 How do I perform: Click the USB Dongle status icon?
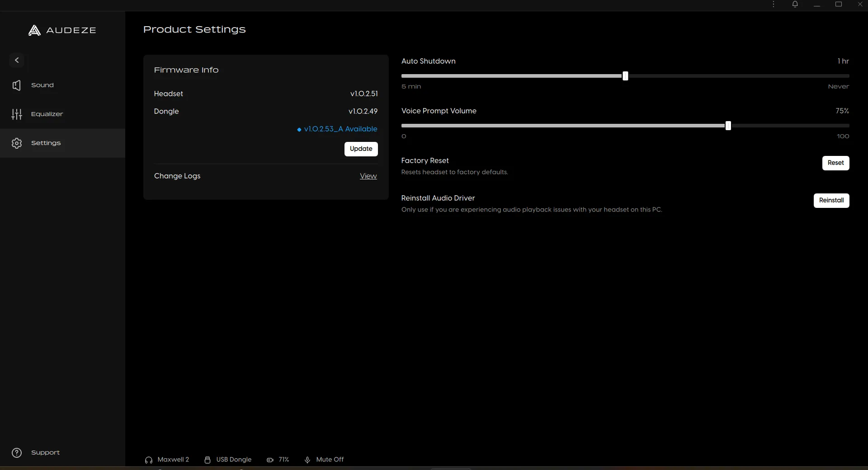[208, 460]
